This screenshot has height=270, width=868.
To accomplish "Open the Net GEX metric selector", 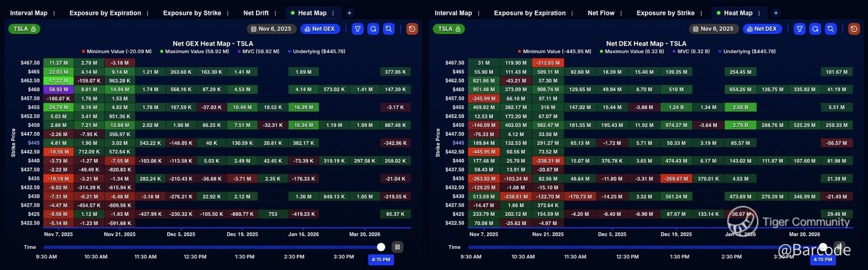I will point(320,29).
